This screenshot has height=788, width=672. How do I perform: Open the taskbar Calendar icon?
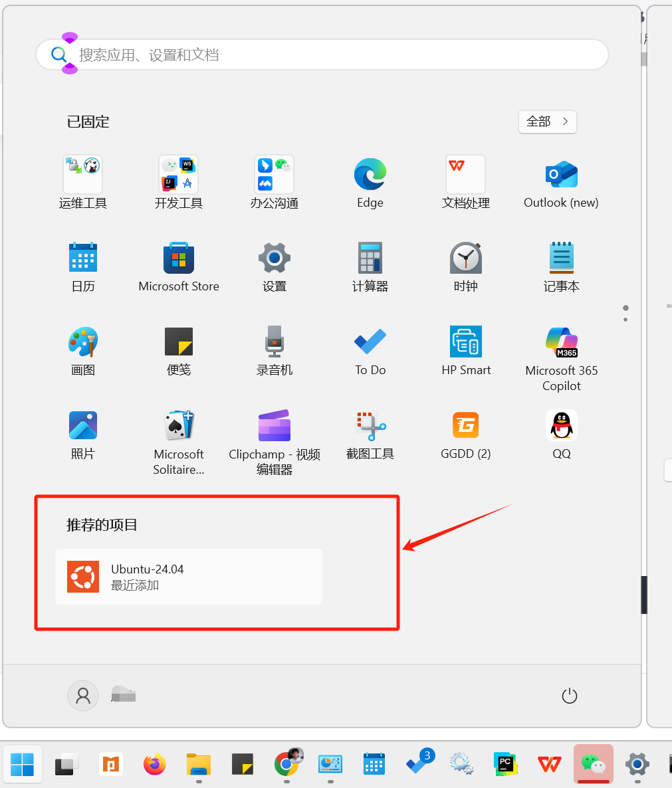[x=374, y=764]
